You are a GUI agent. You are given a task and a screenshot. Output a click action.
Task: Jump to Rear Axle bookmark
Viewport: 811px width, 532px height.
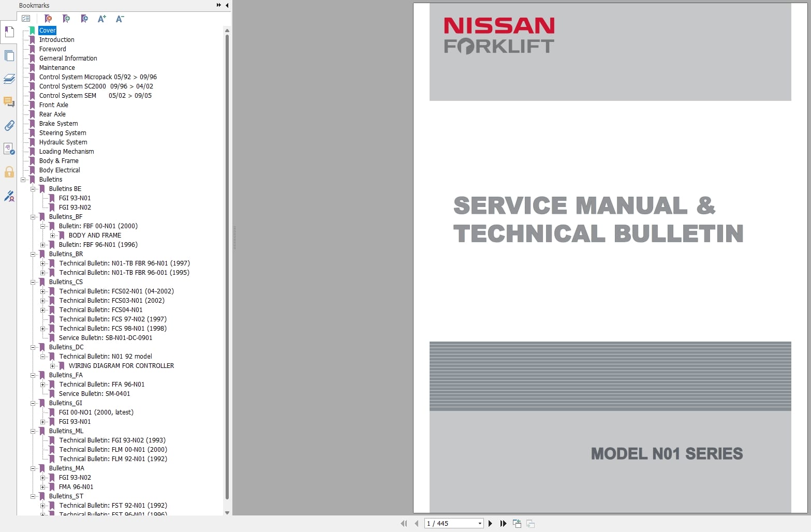52,114
